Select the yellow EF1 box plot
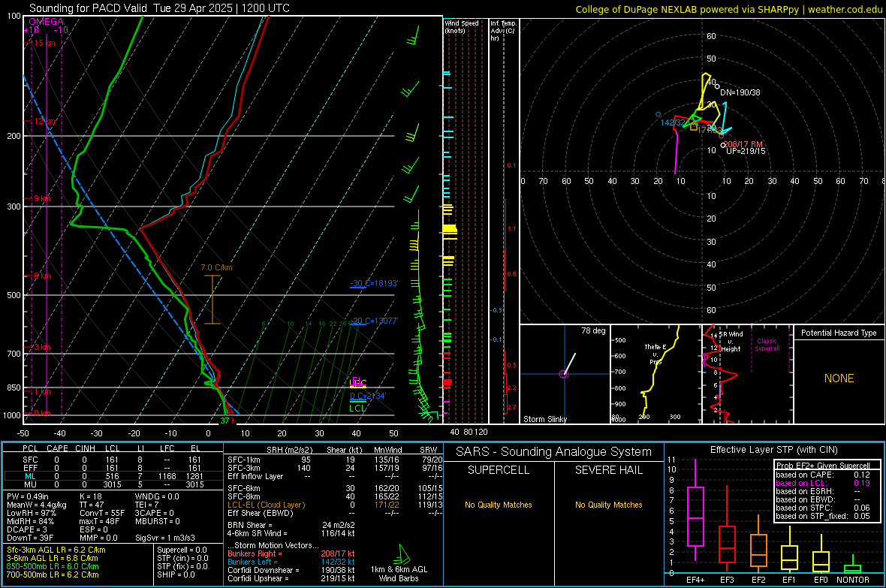This screenshot has height=588, width=886. pyautogui.click(x=789, y=557)
